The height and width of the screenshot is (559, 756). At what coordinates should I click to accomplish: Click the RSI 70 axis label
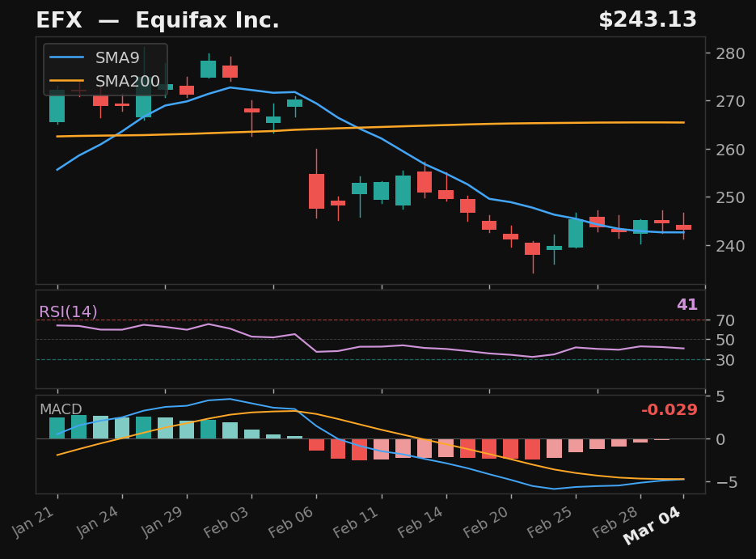coord(725,320)
